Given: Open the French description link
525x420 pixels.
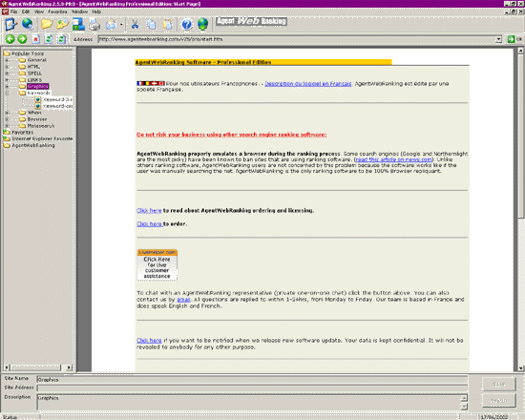Looking at the screenshot, I should coord(308,84).
